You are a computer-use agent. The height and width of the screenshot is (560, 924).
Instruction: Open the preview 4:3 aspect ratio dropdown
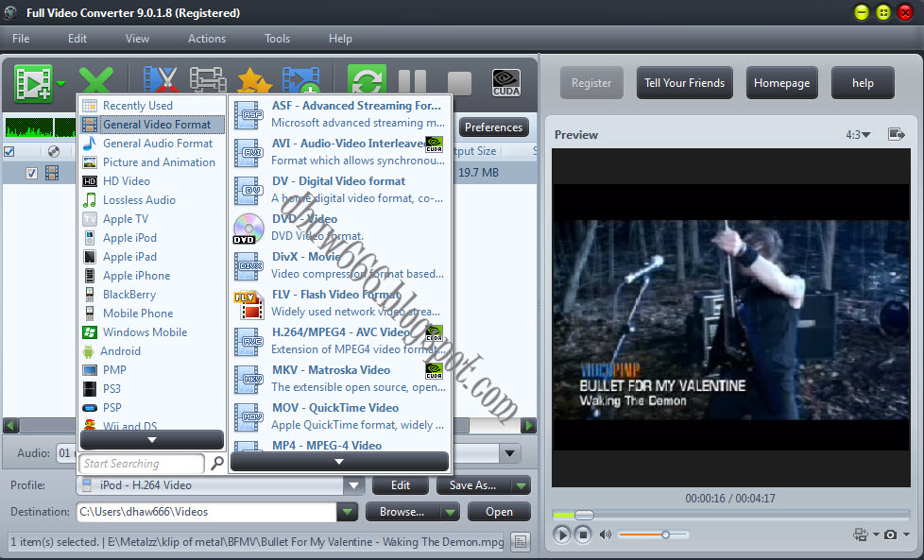click(x=858, y=135)
